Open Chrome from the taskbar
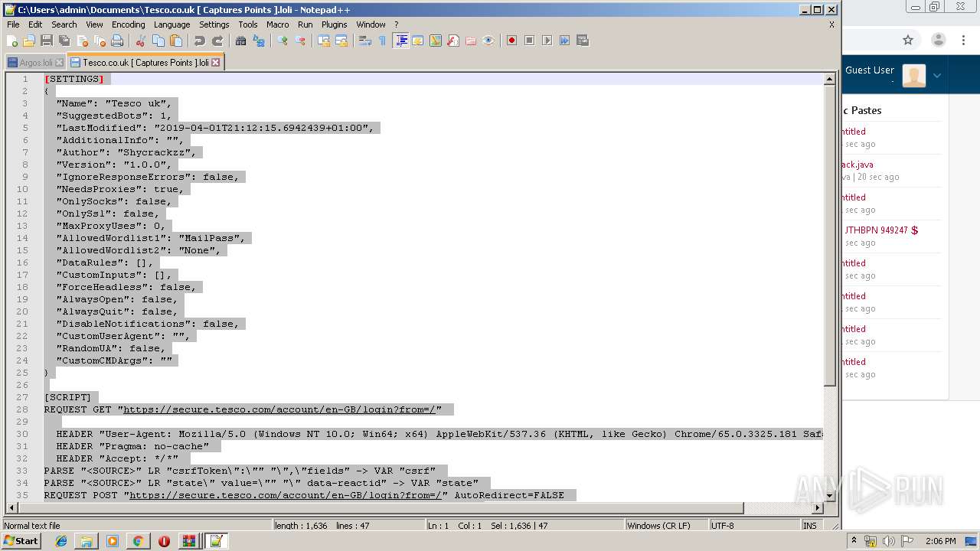980x551 pixels. (x=138, y=541)
